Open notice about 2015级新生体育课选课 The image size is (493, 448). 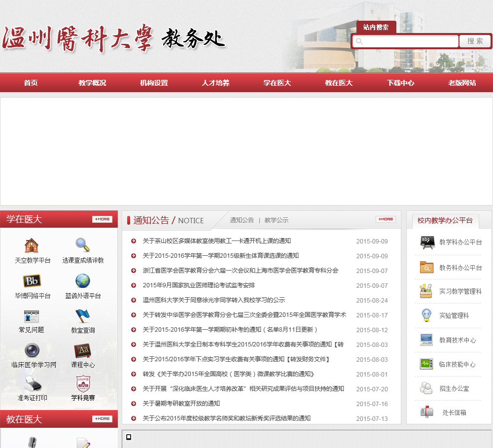[221, 256]
